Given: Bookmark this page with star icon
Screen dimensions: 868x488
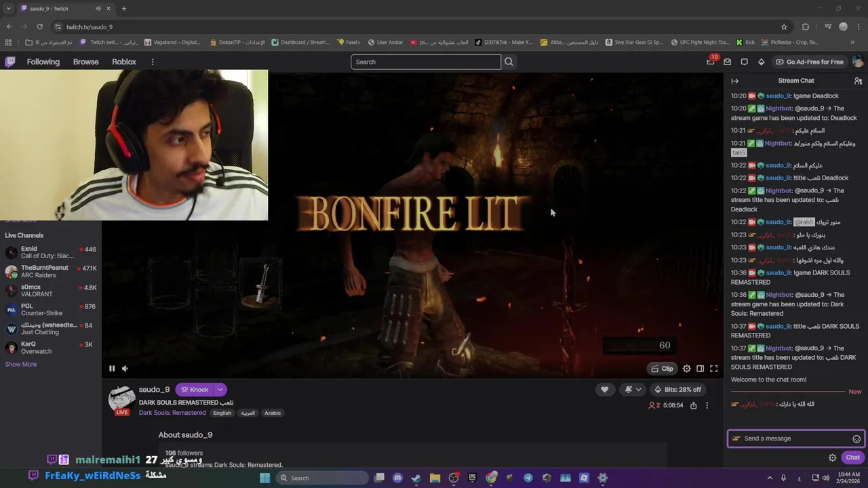Looking at the screenshot, I should [784, 26].
